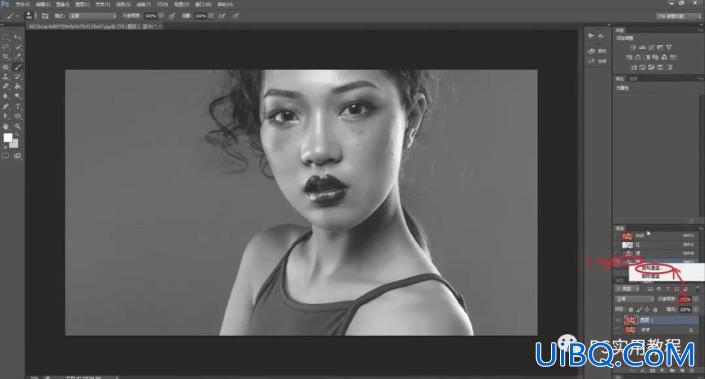Toggle pressure for opacity in options bar

[171, 16]
